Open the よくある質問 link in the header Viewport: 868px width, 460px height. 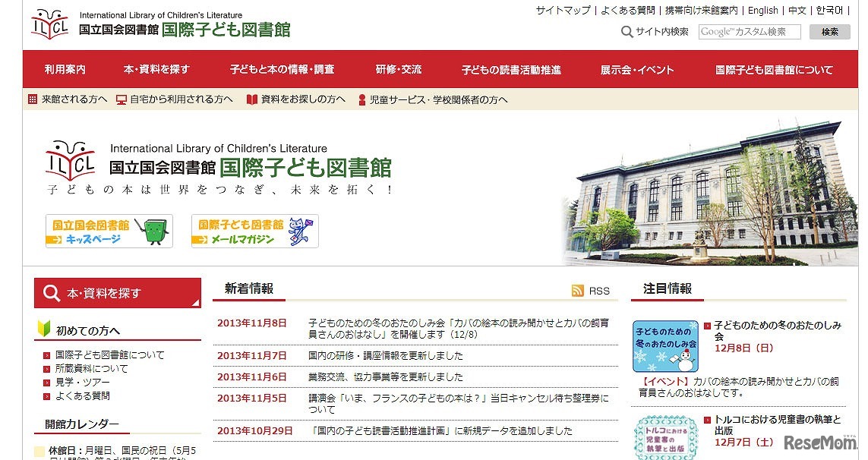click(628, 10)
